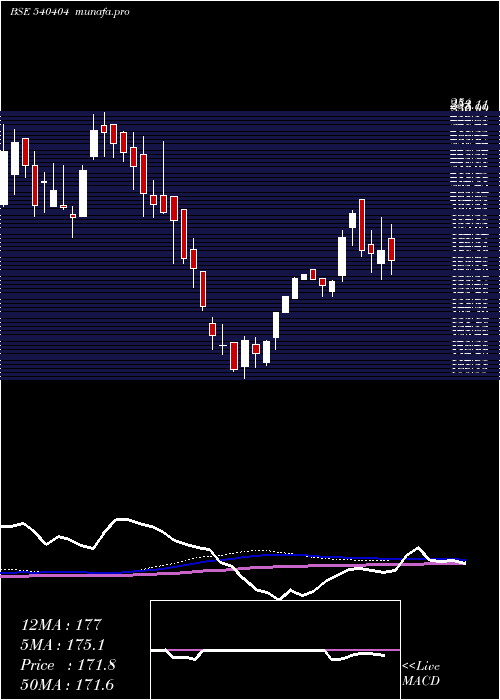This screenshot has height=700, width=500.
Task: Click the 'munafa.pro' site label
Action: point(103,12)
